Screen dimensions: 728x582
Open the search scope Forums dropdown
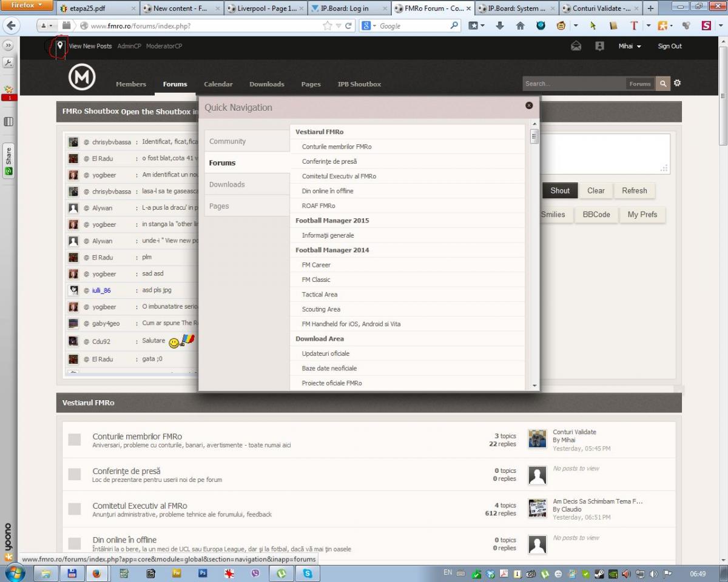[640, 84]
